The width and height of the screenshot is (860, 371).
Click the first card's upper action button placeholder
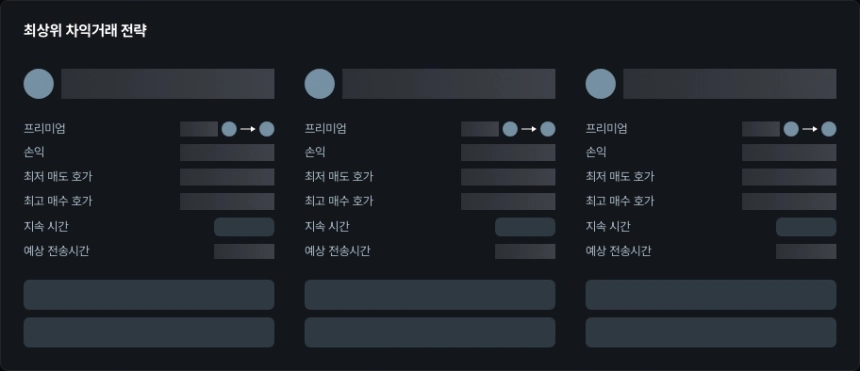click(x=149, y=295)
